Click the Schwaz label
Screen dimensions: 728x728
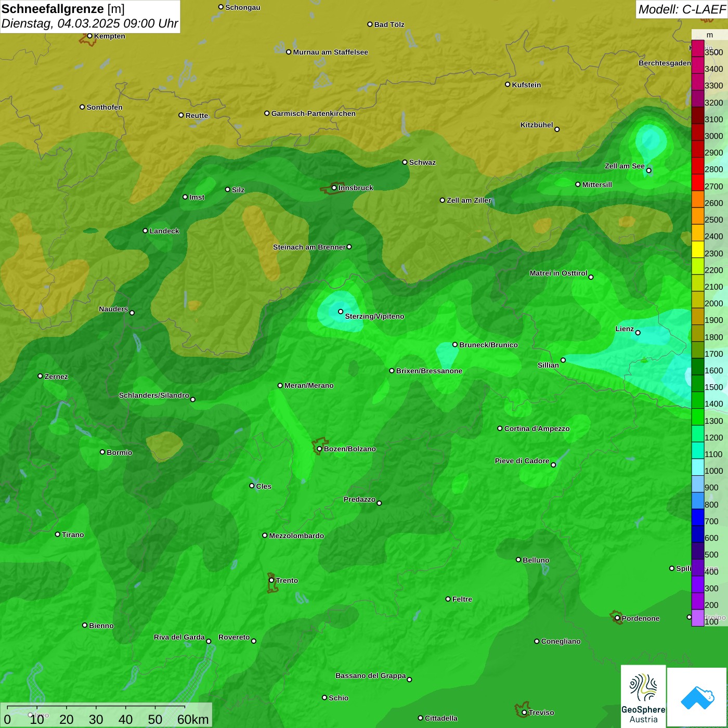[x=422, y=162]
